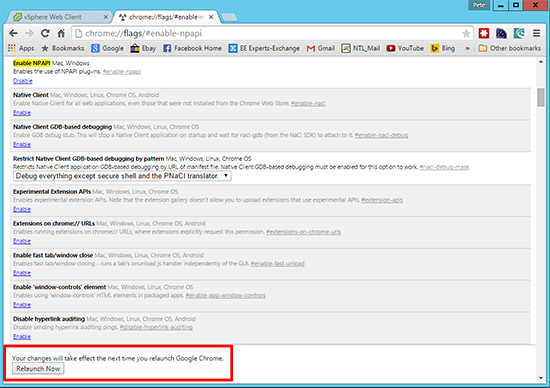
Task: Click the scrollbar down arrow
Action: coord(541,378)
